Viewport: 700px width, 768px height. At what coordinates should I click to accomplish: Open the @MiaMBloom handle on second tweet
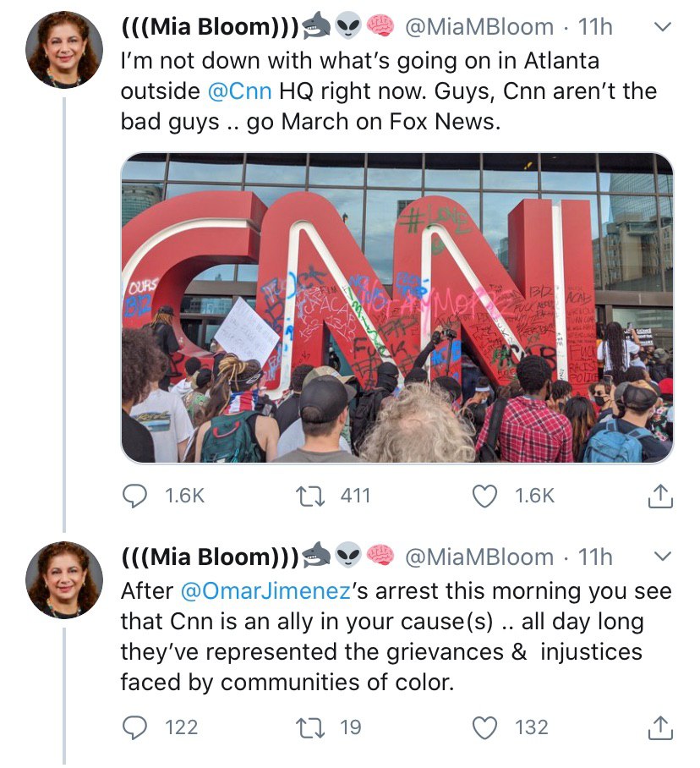coord(479,557)
